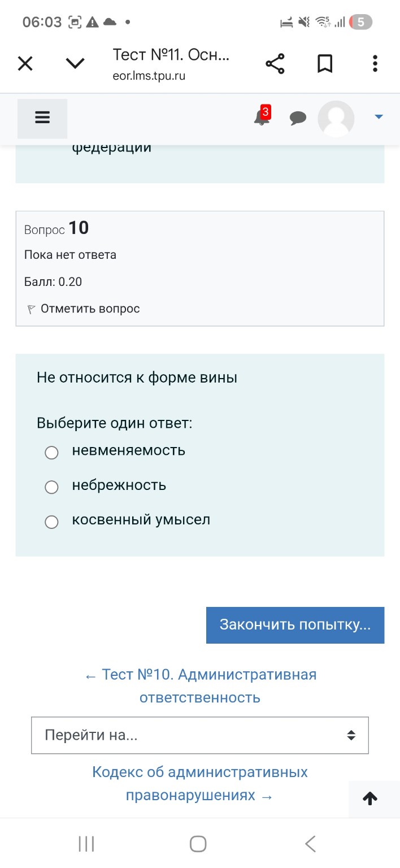Open the Перейти на... jump dropdown

(200, 735)
